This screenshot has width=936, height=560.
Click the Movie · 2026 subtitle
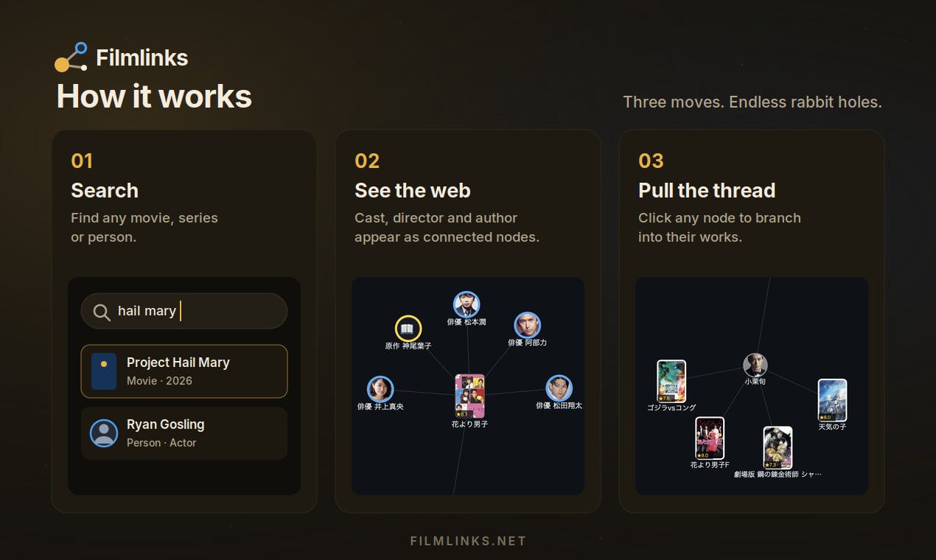[159, 381]
